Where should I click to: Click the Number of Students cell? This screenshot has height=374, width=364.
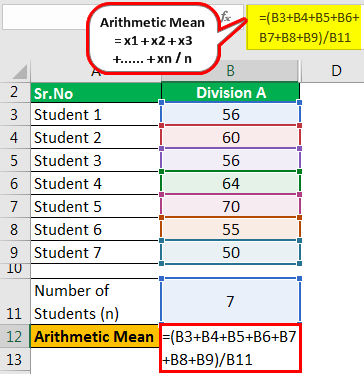(x=96, y=302)
